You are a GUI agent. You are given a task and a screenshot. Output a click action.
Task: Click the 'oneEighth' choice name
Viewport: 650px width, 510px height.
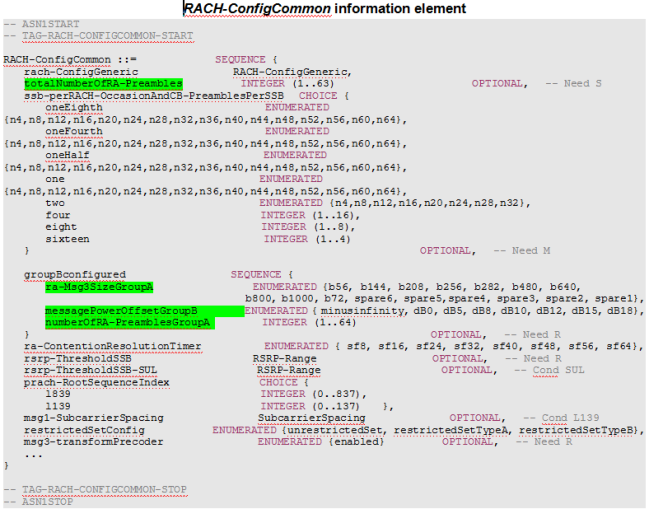74,108
